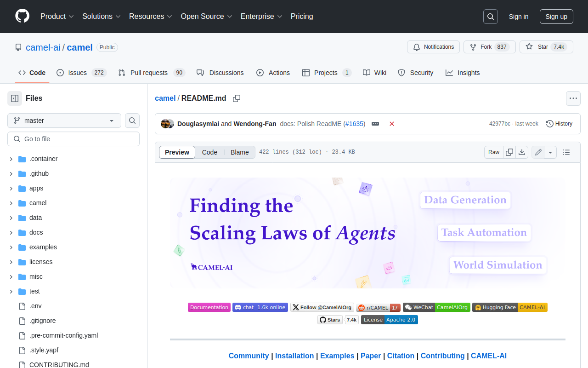Expand the camel folder chevron
588x368 pixels.
coord(11,203)
